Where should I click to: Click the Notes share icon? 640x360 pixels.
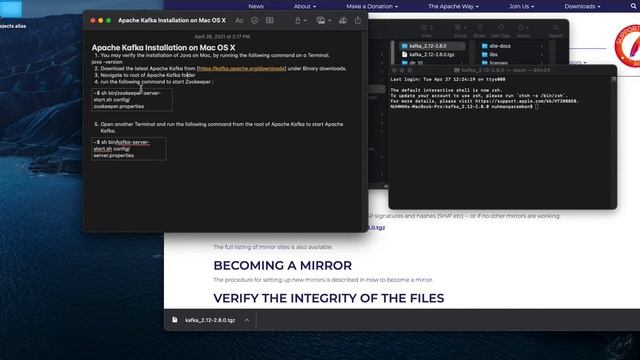tap(358, 20)
